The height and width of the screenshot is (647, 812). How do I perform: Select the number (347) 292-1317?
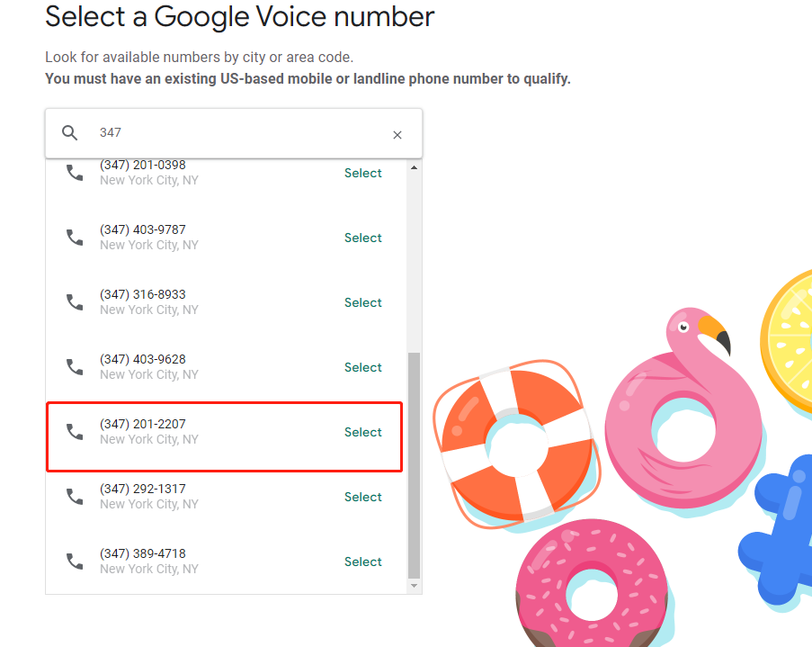click(363, 497)
